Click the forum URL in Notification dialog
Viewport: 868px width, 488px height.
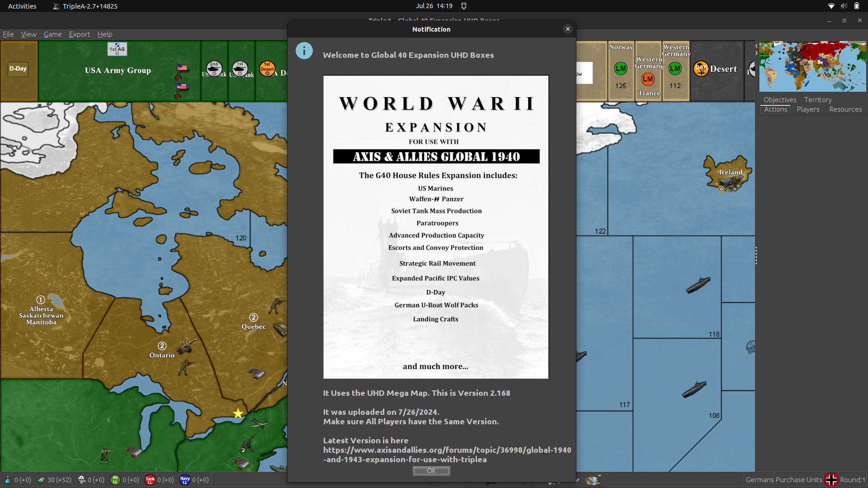point(447,455)
